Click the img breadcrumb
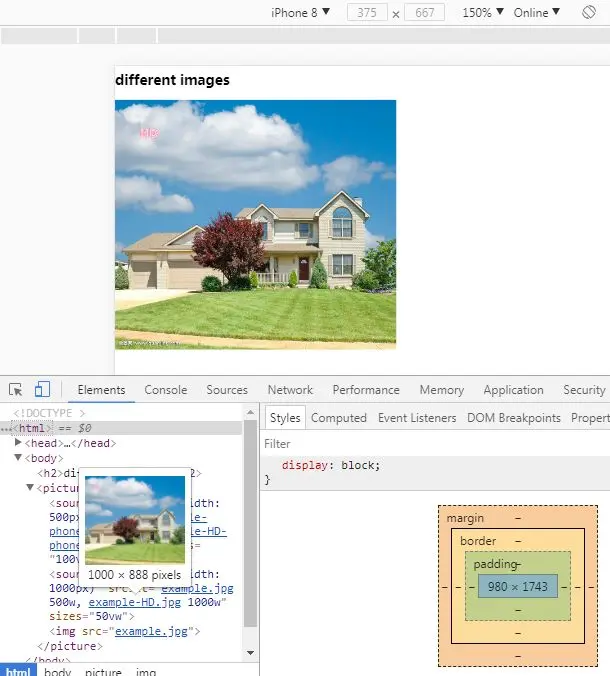This screenshot has width=610, height=676. pyautogui.click(x=146, y=671)
